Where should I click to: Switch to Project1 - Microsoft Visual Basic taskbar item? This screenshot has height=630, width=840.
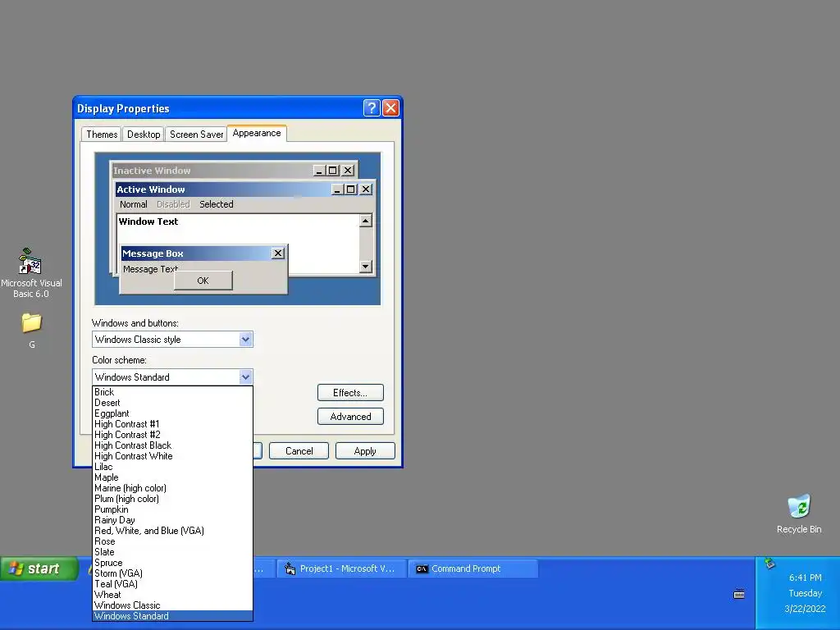click(x=340, y=568)
